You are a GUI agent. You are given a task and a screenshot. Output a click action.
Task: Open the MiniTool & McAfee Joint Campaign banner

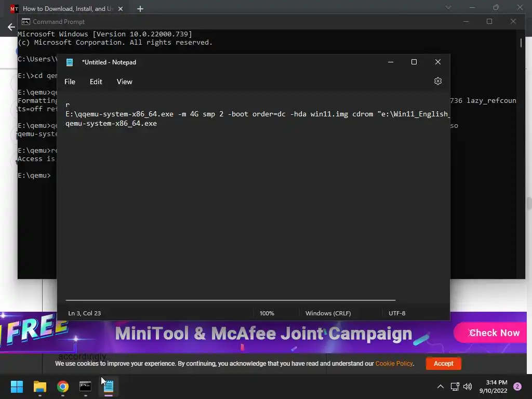[263, 333]
